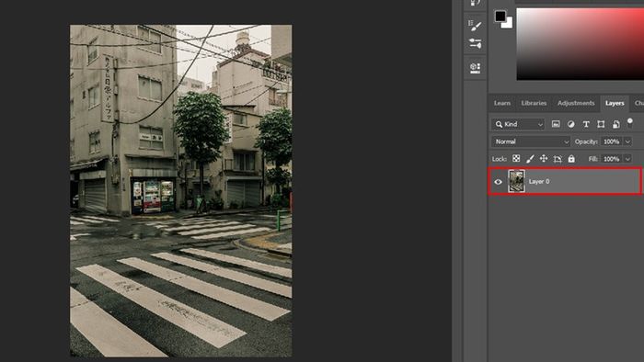Turn layer filtering switch on or off
The width and height of the screenshot is (644, 362).
630,122
